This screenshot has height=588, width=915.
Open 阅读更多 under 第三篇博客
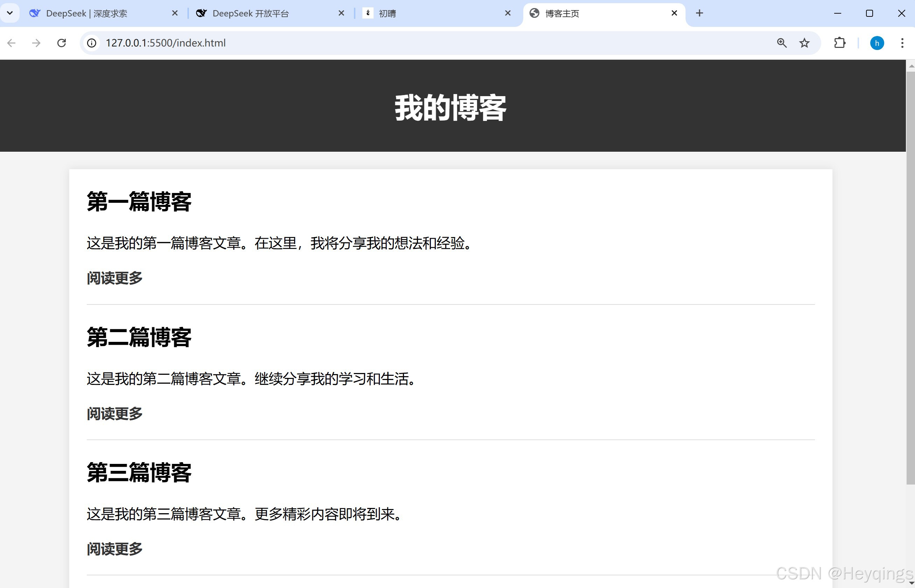tap(115, 549)
